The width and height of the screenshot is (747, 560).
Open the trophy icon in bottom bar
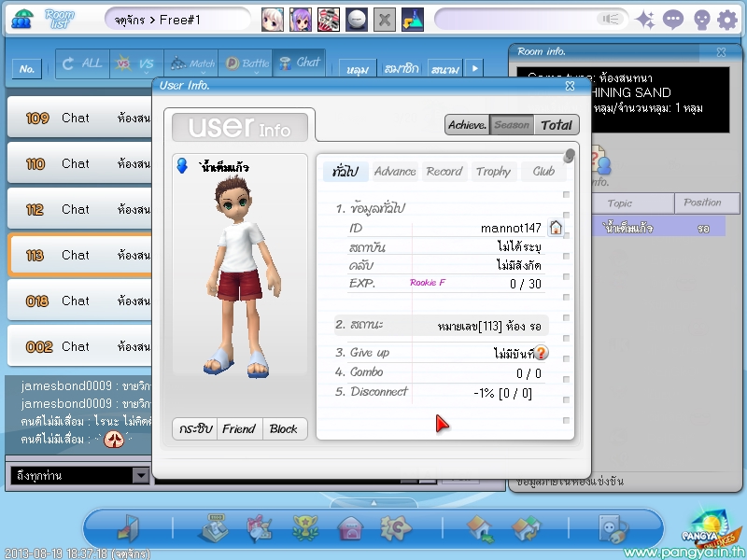click(305, 528)
